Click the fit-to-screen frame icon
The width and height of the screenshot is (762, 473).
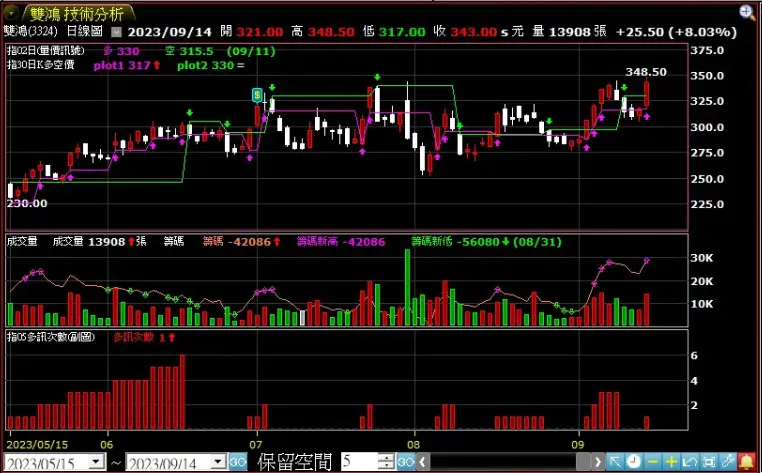click(x=709, y=461)
